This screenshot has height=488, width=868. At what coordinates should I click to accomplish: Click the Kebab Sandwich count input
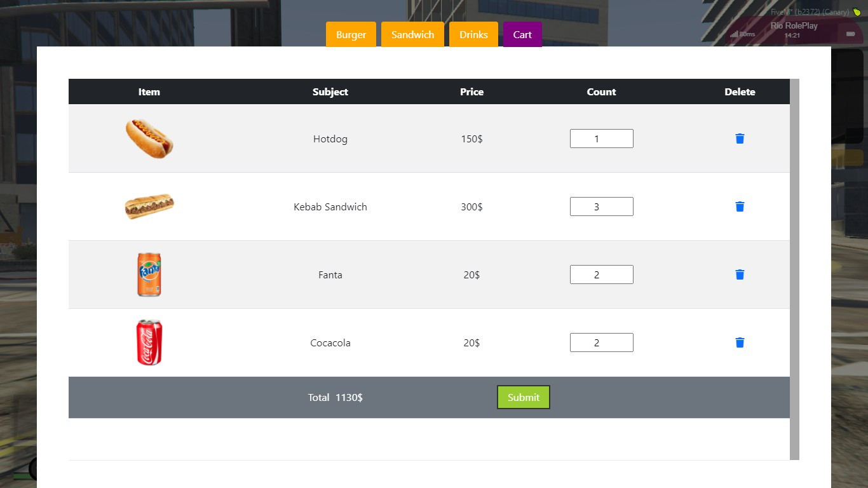click(x=602, y=207)
